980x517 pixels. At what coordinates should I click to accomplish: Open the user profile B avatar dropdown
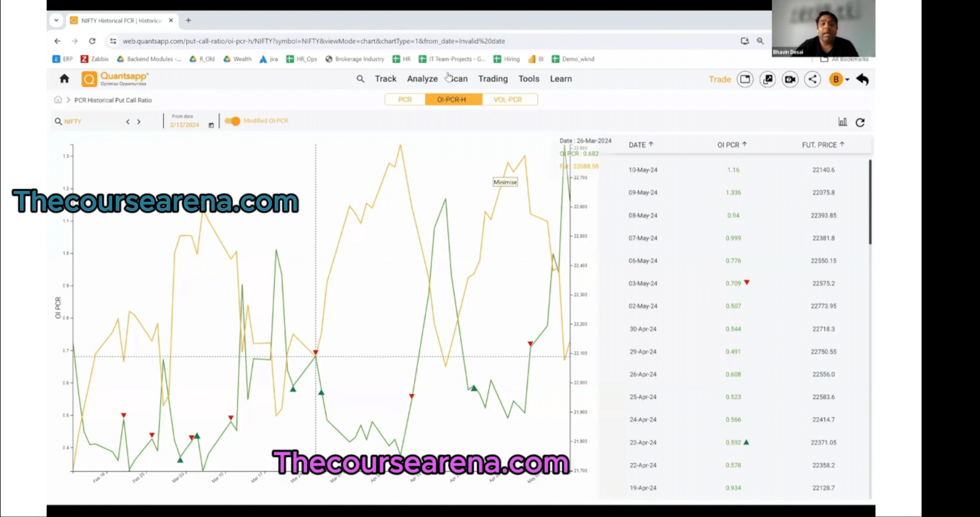point(839,79)
